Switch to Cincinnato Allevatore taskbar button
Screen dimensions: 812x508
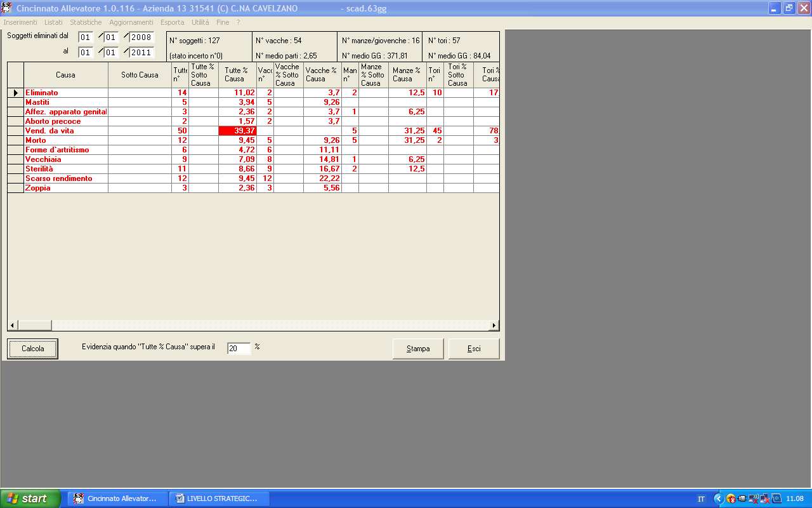pos(118,498)
